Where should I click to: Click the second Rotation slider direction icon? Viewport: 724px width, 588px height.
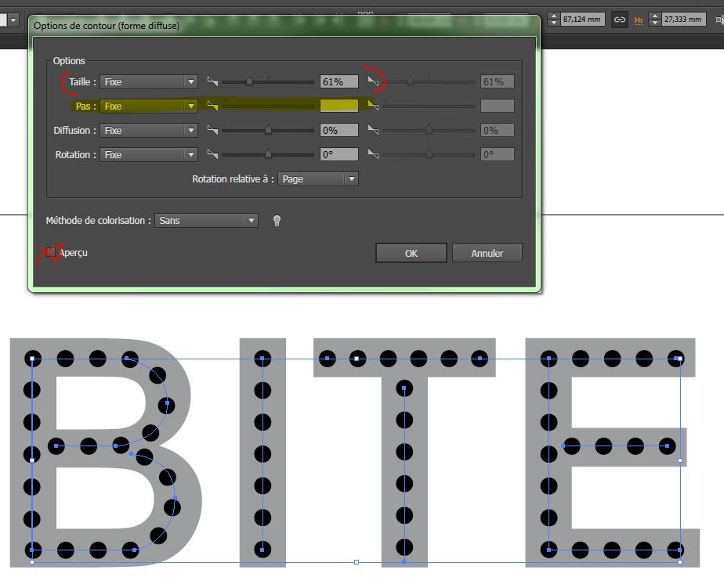374,155
